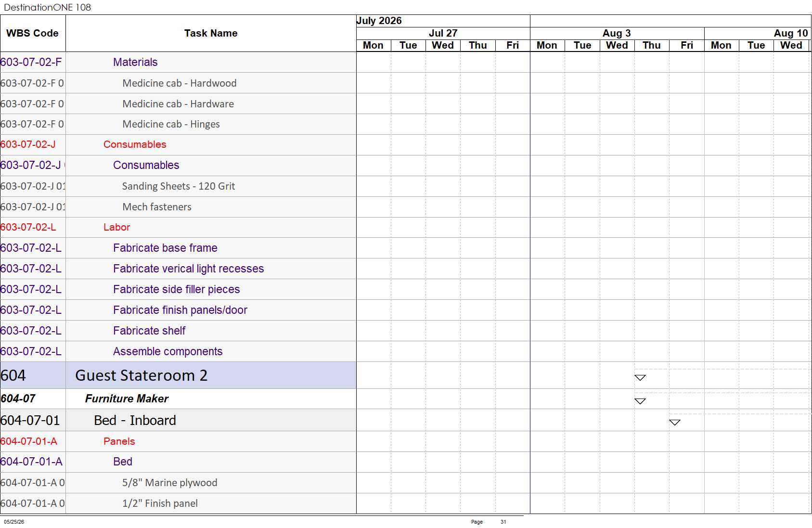Click the Page 31 footer label
Screen dimensions: 812x528
(x=489, y=522)
